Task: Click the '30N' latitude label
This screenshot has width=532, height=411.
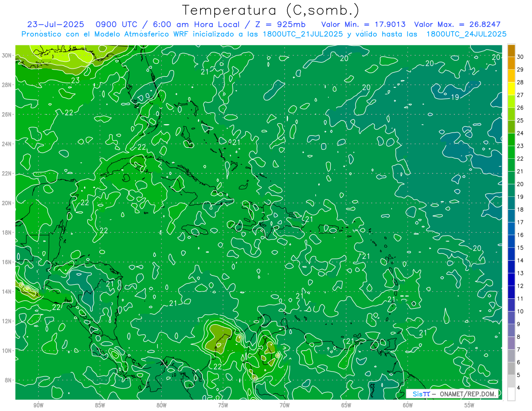Action: tap(7, 55)
